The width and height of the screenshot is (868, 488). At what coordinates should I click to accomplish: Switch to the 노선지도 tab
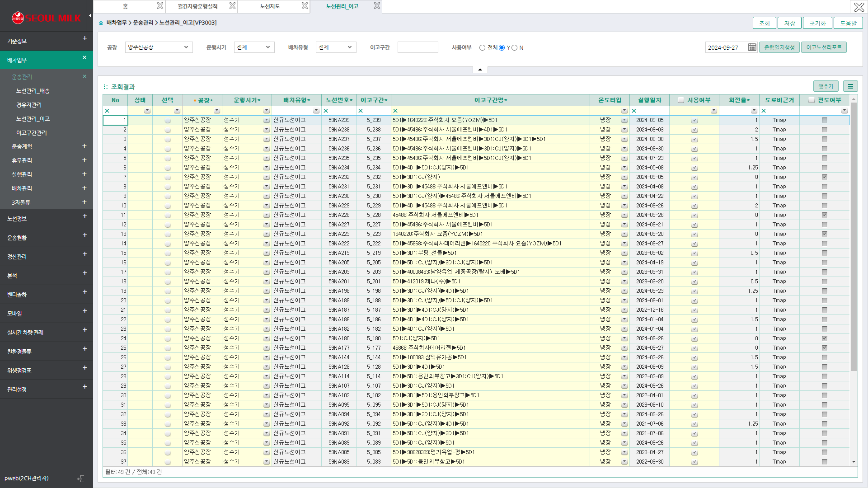[x=270, y=6]
